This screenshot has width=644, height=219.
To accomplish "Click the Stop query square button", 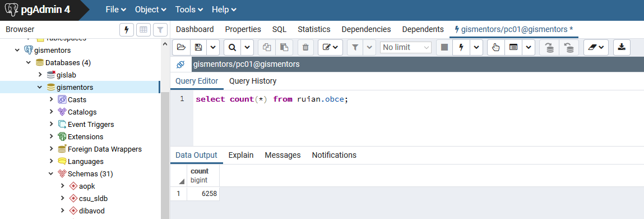I will point(444,47).
